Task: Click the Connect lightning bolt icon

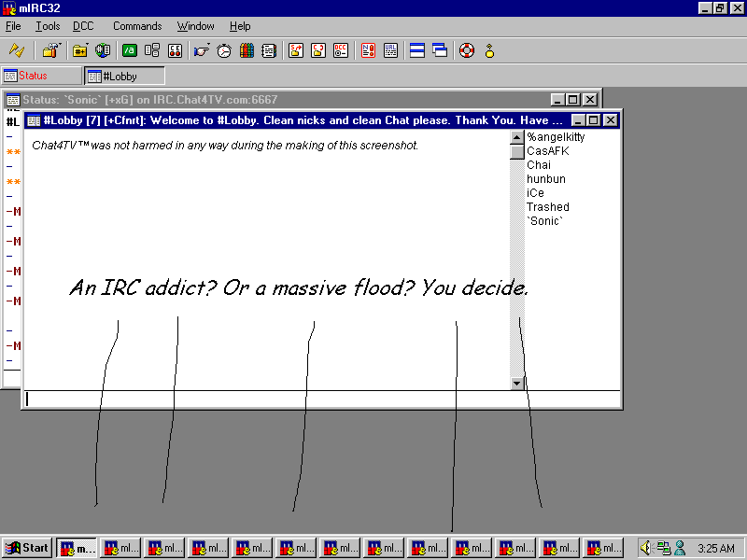Action: 17,50
